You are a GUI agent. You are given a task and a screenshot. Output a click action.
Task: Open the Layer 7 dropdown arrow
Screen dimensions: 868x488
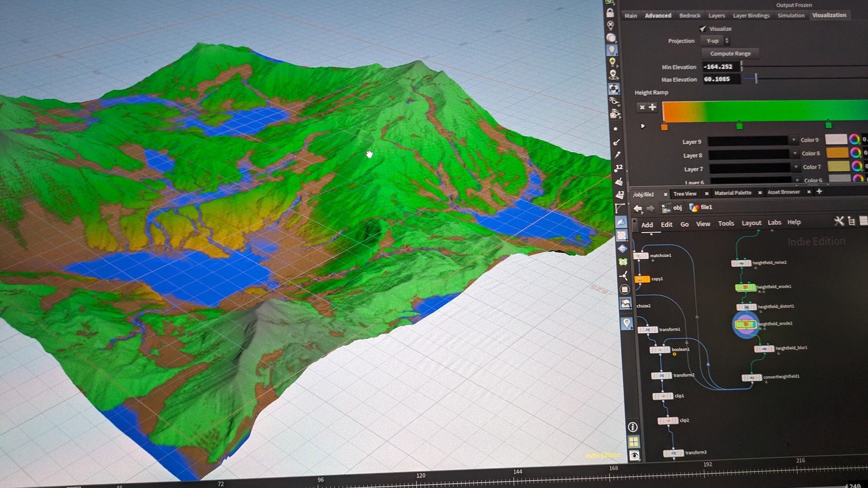tap(796, 167)
